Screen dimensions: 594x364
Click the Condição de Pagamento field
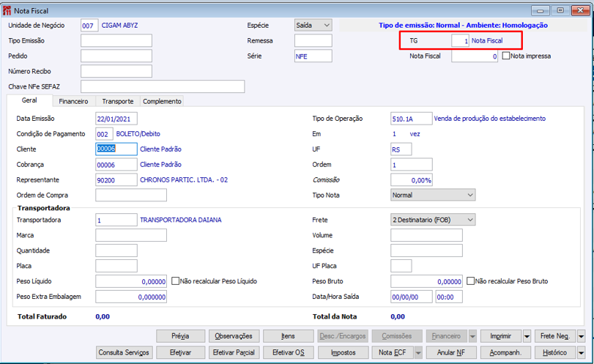(104, 134)
